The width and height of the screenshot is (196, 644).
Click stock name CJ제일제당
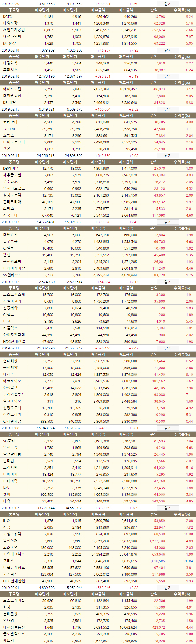(x=12, y=422)
